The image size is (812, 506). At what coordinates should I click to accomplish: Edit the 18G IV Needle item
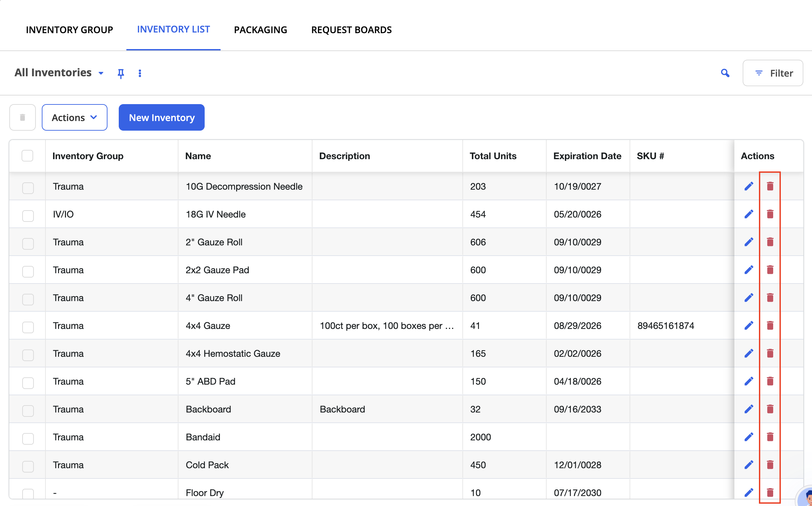749,214
